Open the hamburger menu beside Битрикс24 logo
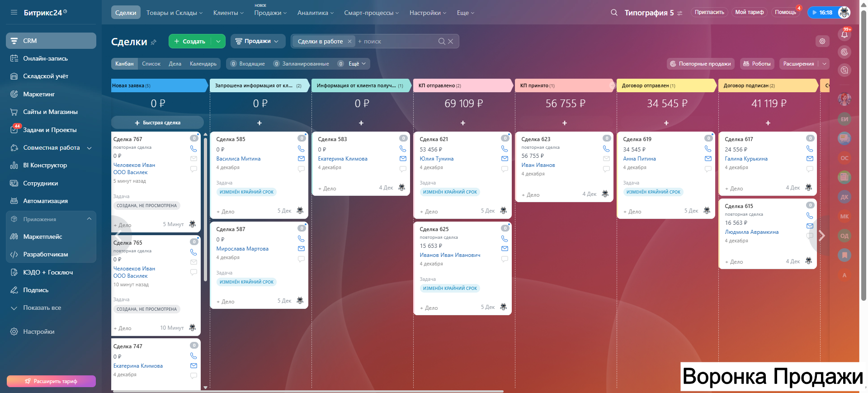The width and height of the screenshot is (868, 393). (14, 13)
